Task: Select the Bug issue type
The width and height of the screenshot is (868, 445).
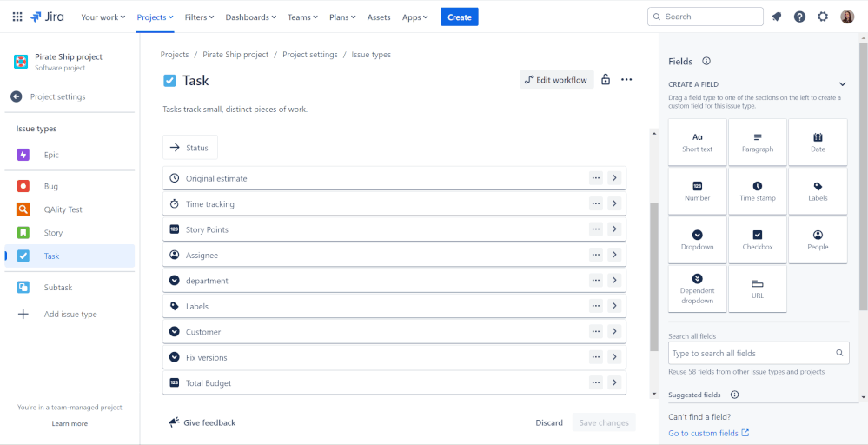Action: (70, 187)
